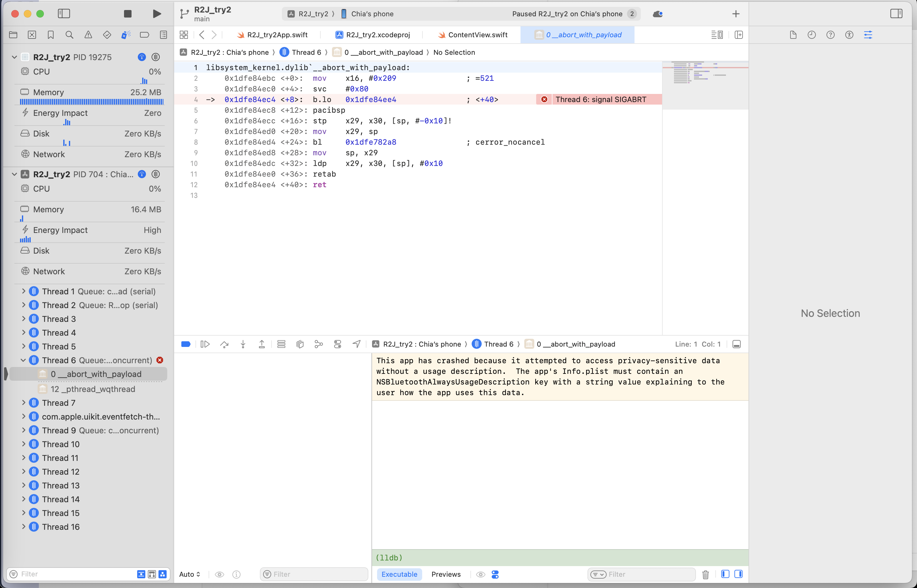Show the Quick Help inspector
This screenshot has height=588, width=917.
(830, 35)
